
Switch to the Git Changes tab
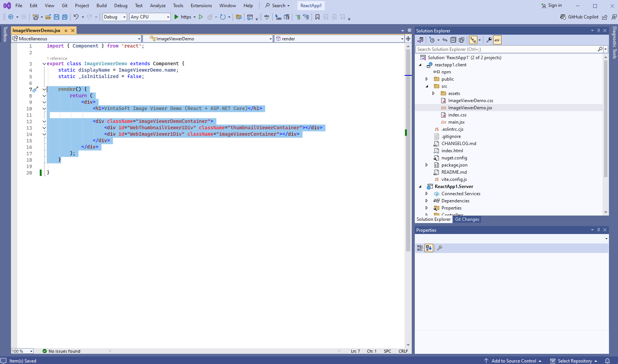click(x=467, y=219)
